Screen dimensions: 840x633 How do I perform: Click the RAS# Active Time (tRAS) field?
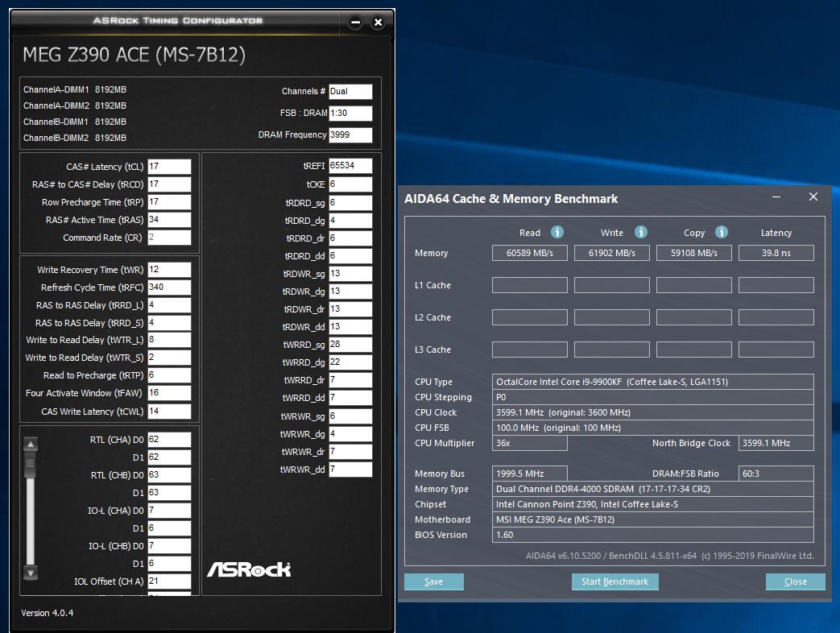tap(169, 220)
